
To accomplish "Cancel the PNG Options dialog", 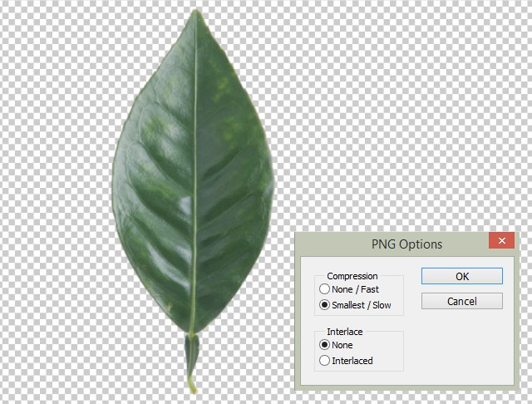I will pos(462,301).
